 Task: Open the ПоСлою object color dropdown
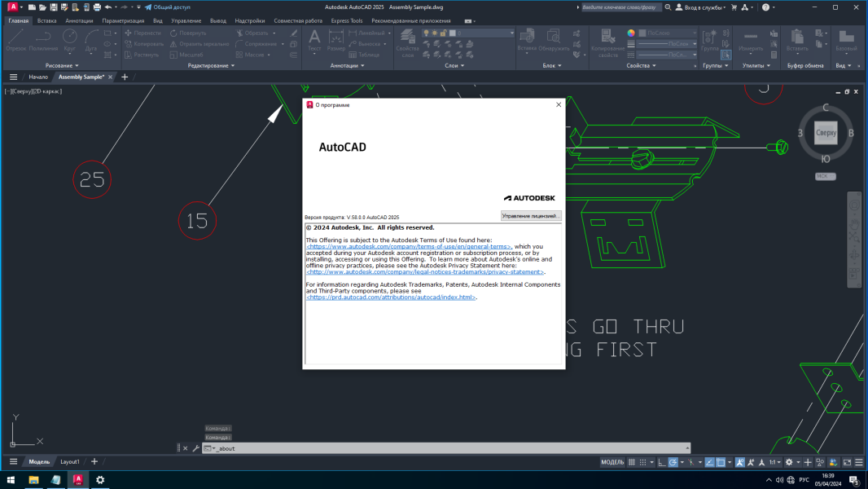click(x=669, y=33)
